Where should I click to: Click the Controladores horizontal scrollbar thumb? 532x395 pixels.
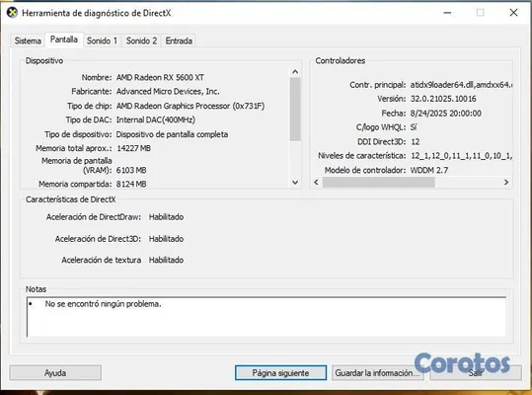(379, 183)
